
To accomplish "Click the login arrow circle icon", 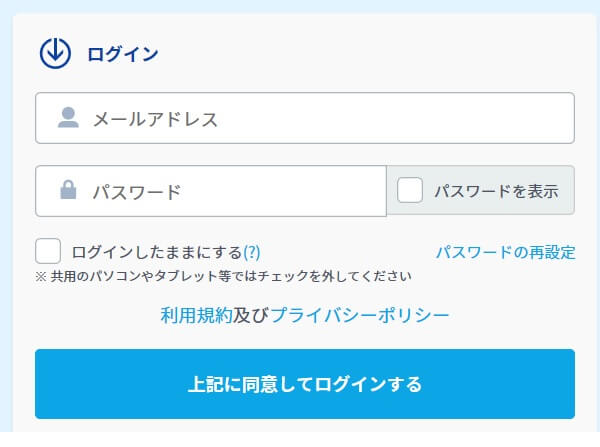I will [x=55, y=53].
